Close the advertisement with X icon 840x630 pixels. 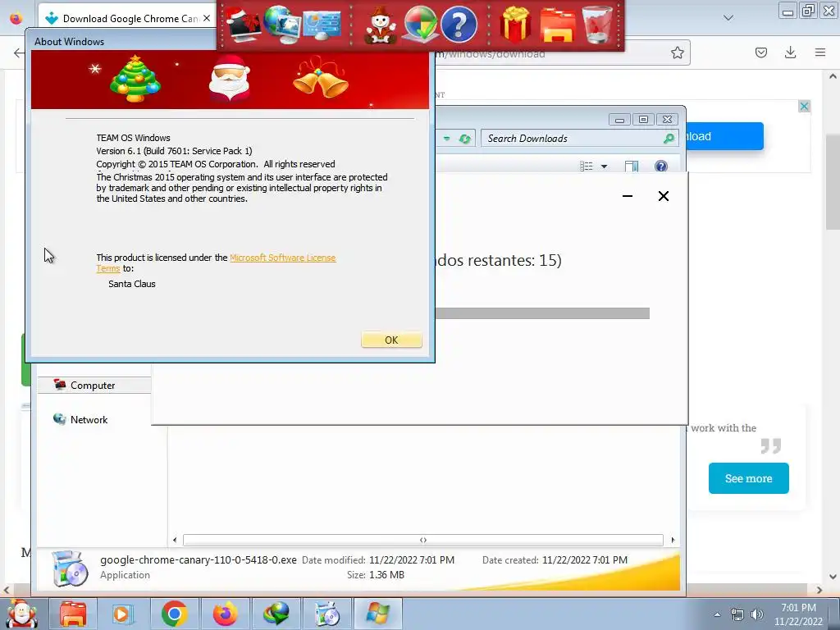coord(804,106)
